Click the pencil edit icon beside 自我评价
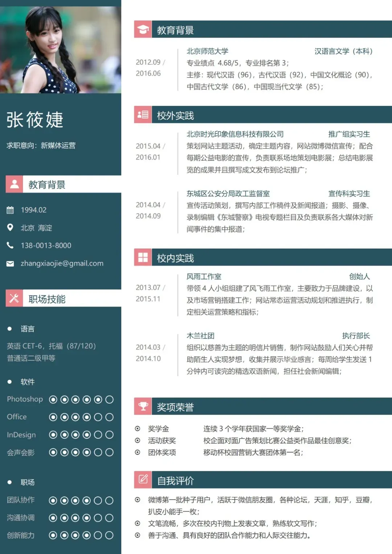 tap(143, 480)
